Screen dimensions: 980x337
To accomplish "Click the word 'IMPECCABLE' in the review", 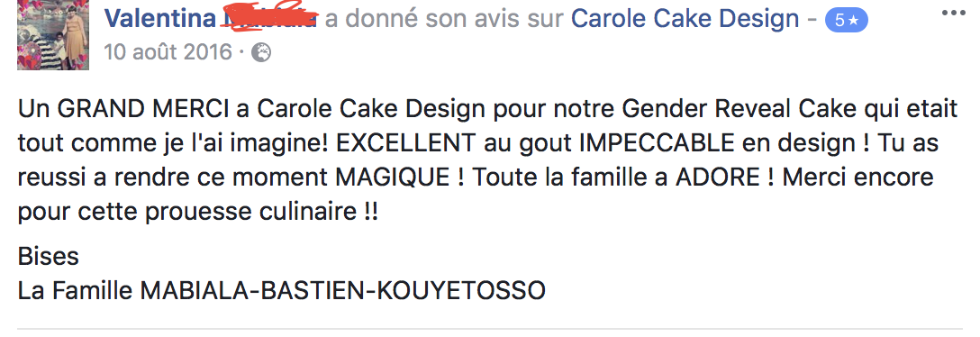I will click(657, 144).
